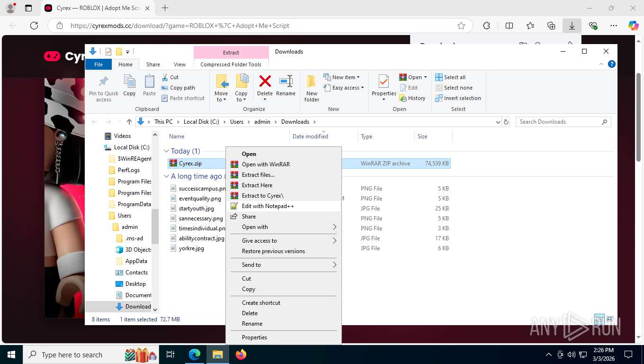The image size is (644, 364).
Task: Click Edge browser refresh button
Action: pyautogui.click(x=34, y=26)
